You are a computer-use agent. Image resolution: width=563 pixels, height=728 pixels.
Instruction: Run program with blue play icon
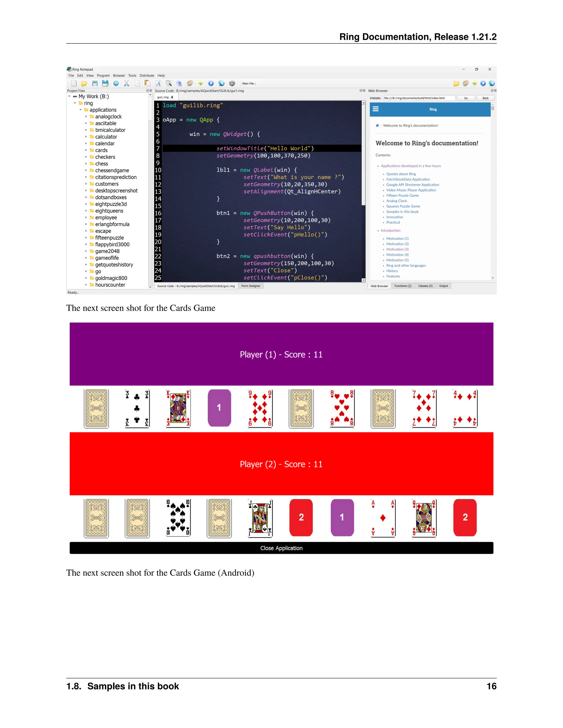point(211,83)
